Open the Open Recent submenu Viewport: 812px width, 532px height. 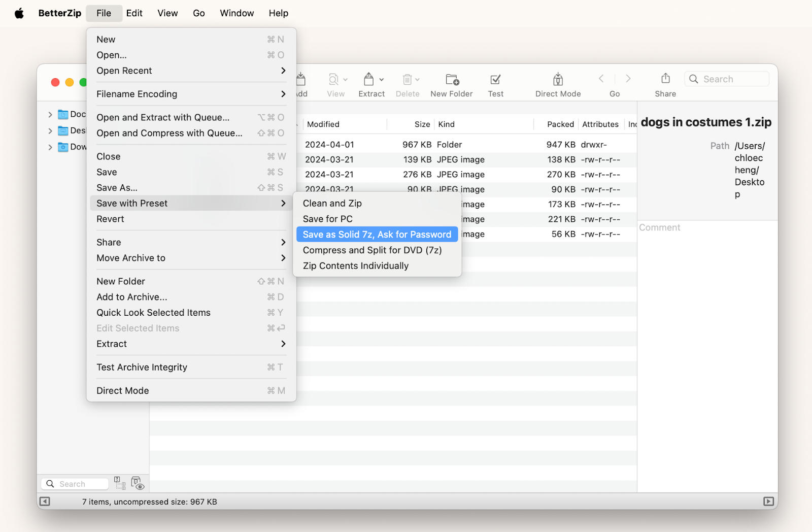click(x=191, y=71)
